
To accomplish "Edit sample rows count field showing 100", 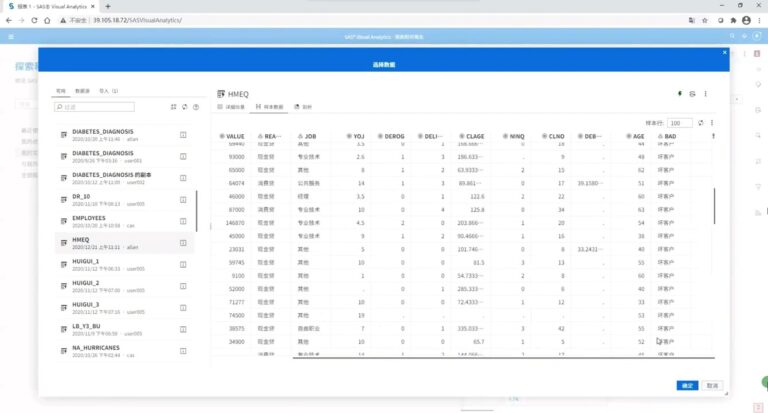I will (x=680, y=123).
